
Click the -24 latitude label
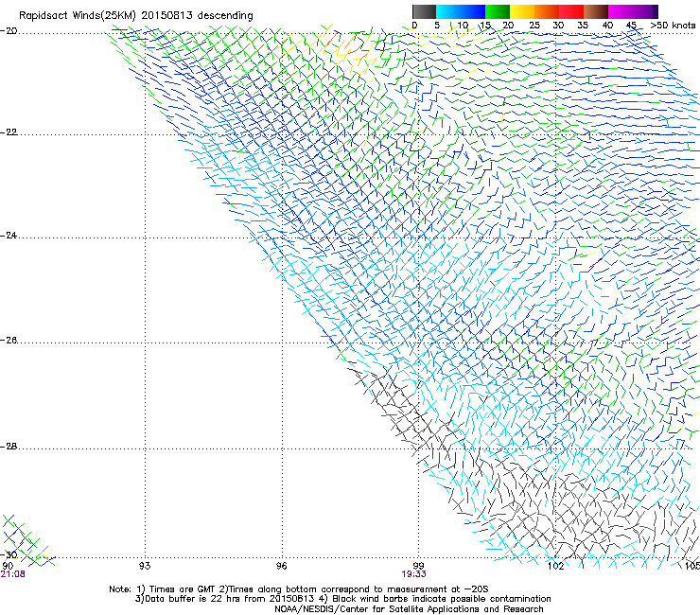[x=9, y=236]
